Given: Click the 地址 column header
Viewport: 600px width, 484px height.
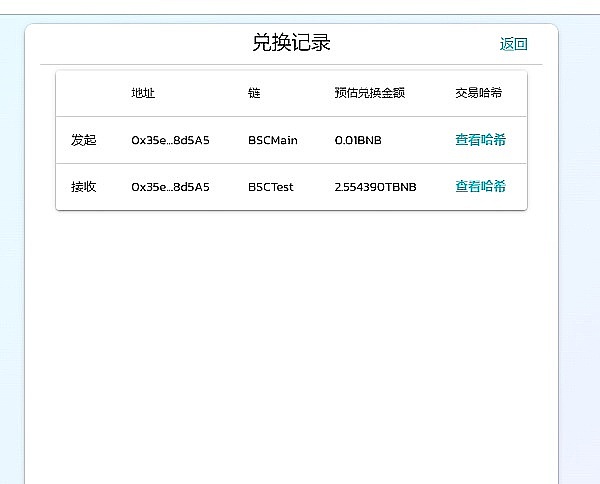Looking at the screenshot, I should (143, 94).
